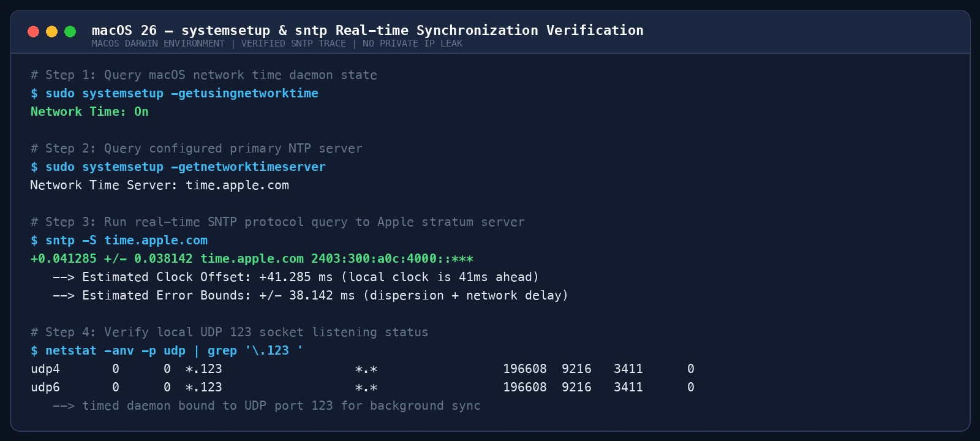The image size is (980, 441).
Task: Click the yellow minimize window button
Action: 52,31
